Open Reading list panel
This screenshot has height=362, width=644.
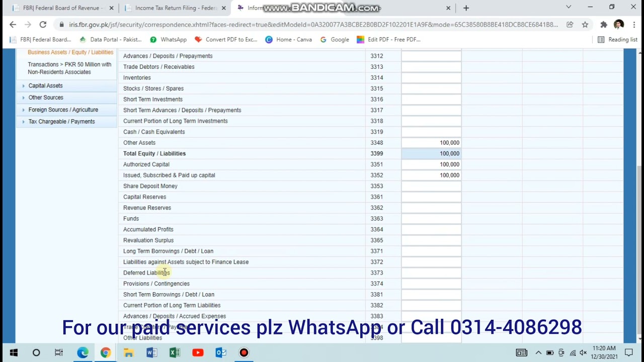click(617, 39)
